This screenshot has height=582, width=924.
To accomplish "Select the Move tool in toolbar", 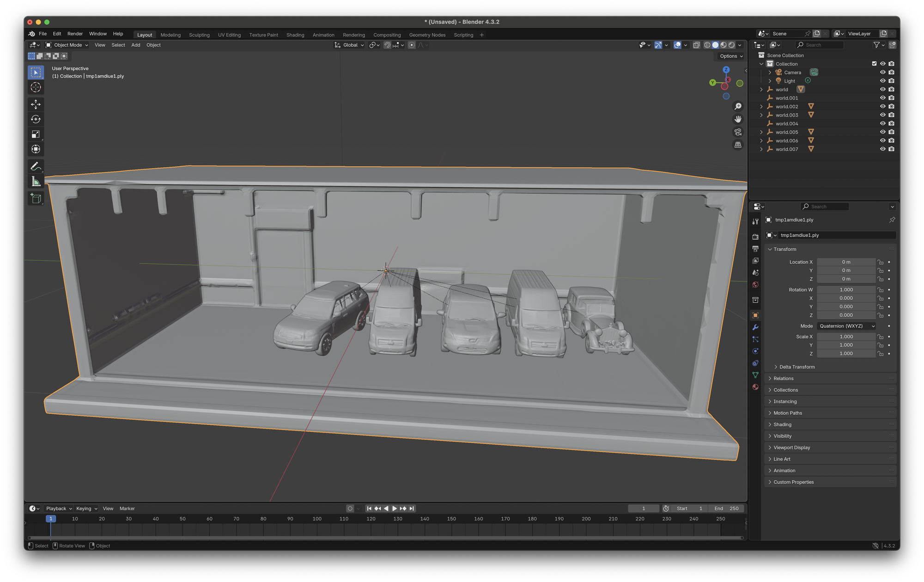I will [36, 104].
